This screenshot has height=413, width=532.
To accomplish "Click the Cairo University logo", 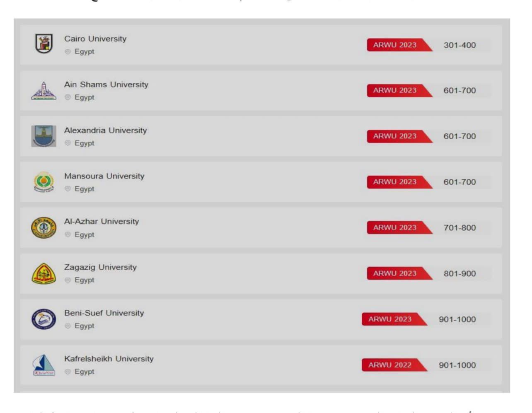I will coord(44,44).
